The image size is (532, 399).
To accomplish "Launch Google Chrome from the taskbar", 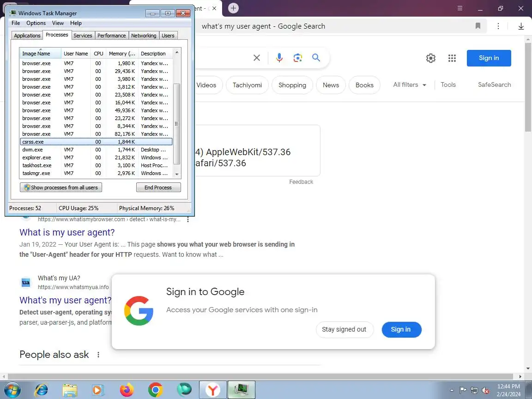I will 155,390.
